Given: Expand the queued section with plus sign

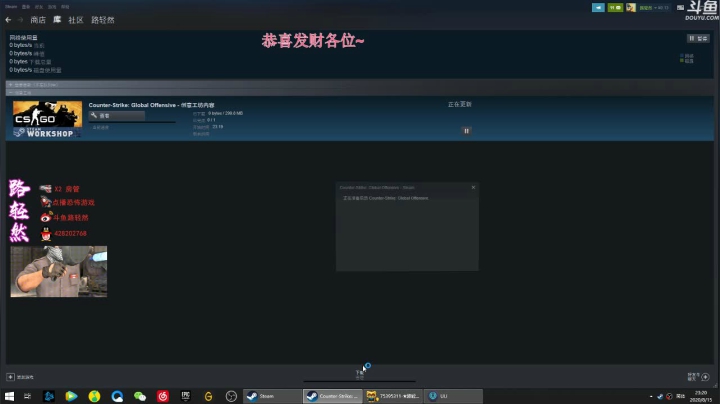Looking at the screenshot, I should click(x=11, y=84).
